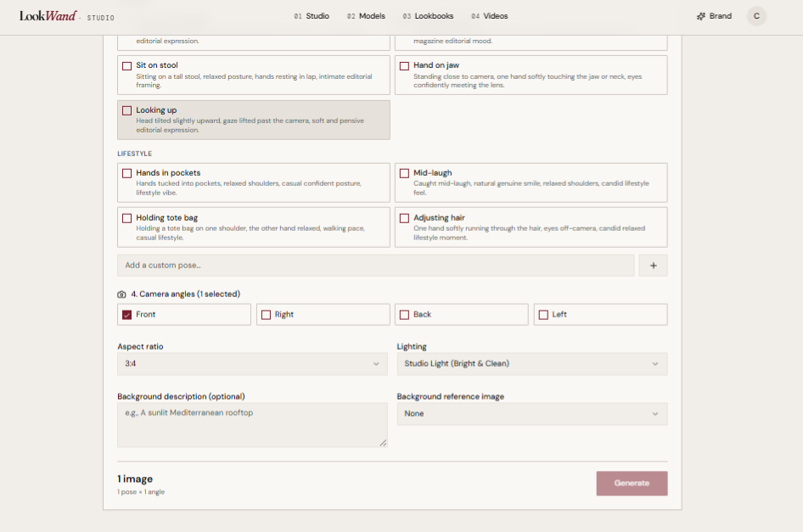
Task: Click the LookWand Studio logo
Action: 66,16
